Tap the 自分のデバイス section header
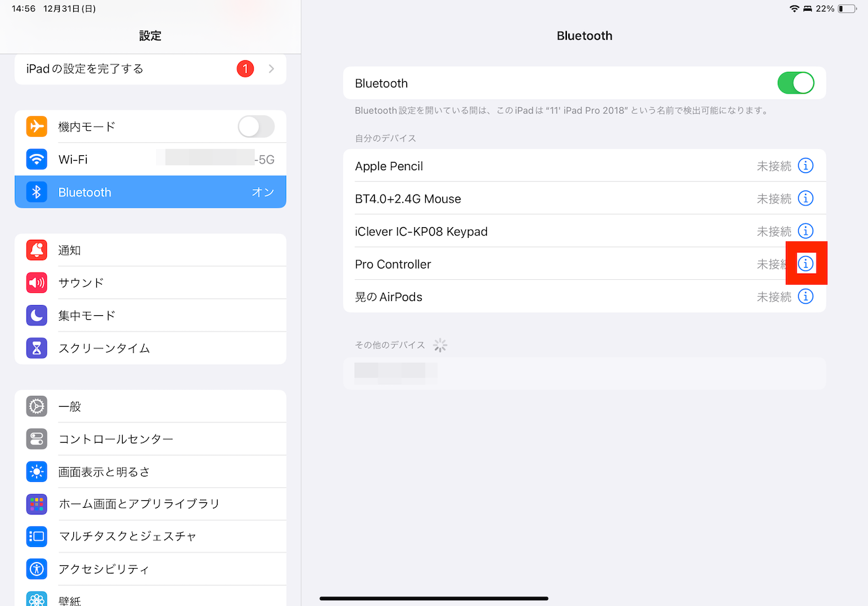This screenshot has width=868, height=606. click(x=385, y=138)
